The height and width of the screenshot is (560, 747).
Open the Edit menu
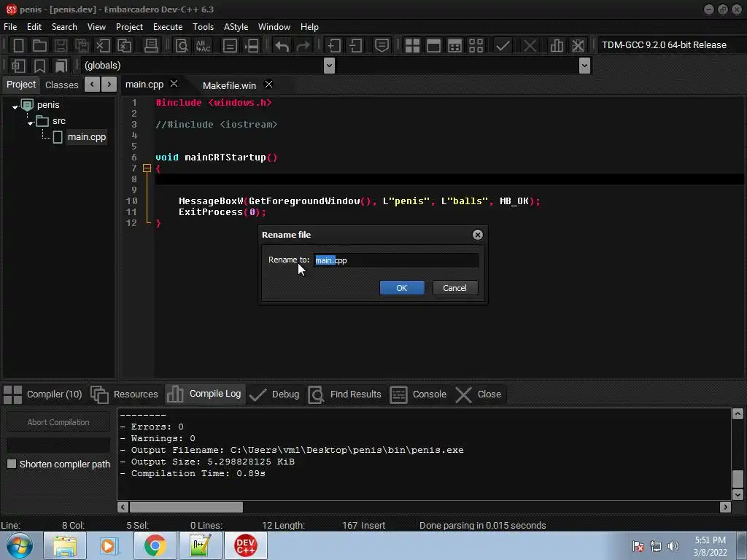pos(34,27)
